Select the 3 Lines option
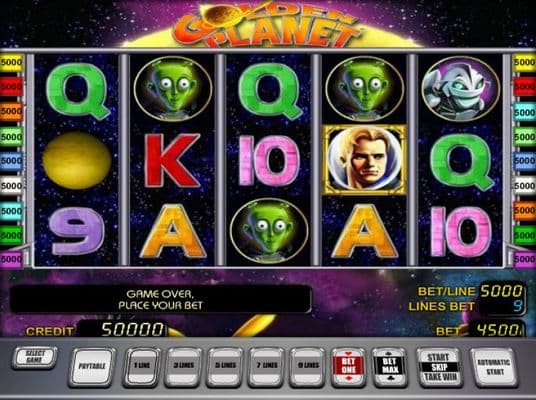Image resolution: width=536 pixels, height=400 pixels. [x=184, y=366]
